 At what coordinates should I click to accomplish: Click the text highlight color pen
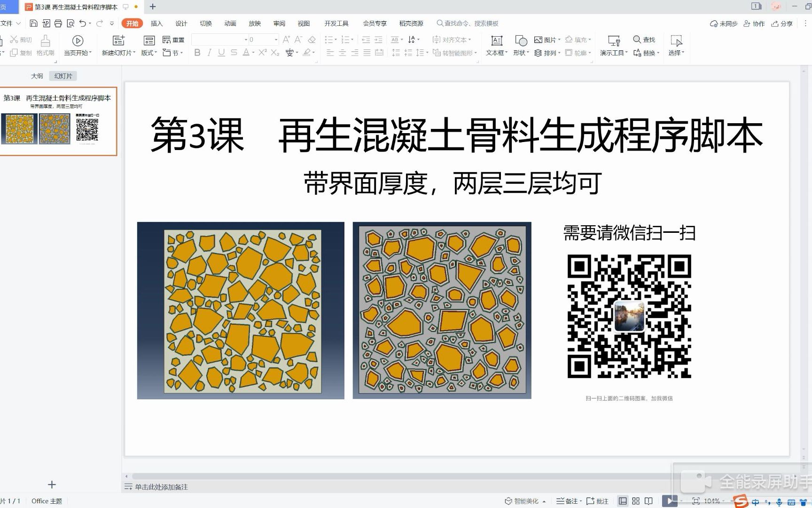(x=307, y=52)
